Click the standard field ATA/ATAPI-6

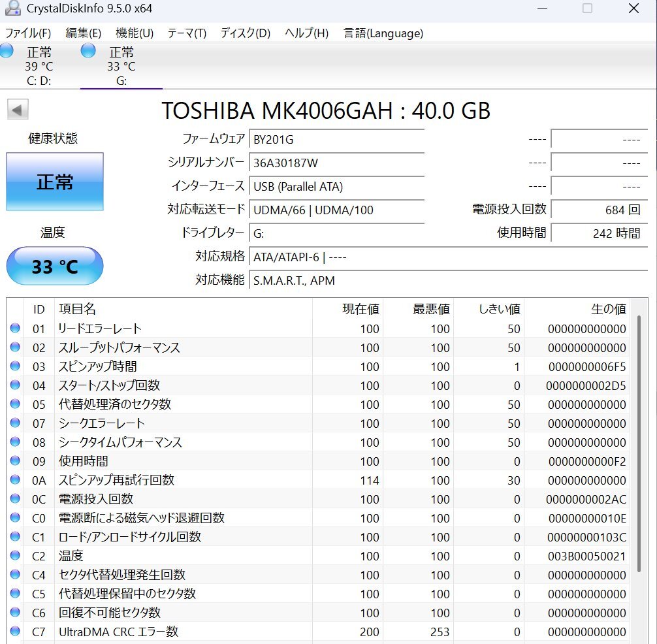click(x=448, y=257)
